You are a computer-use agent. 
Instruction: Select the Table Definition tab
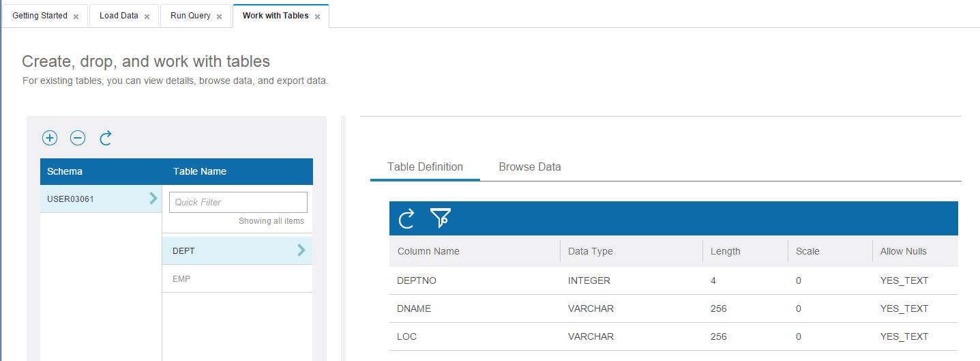[x=425, y=167]
